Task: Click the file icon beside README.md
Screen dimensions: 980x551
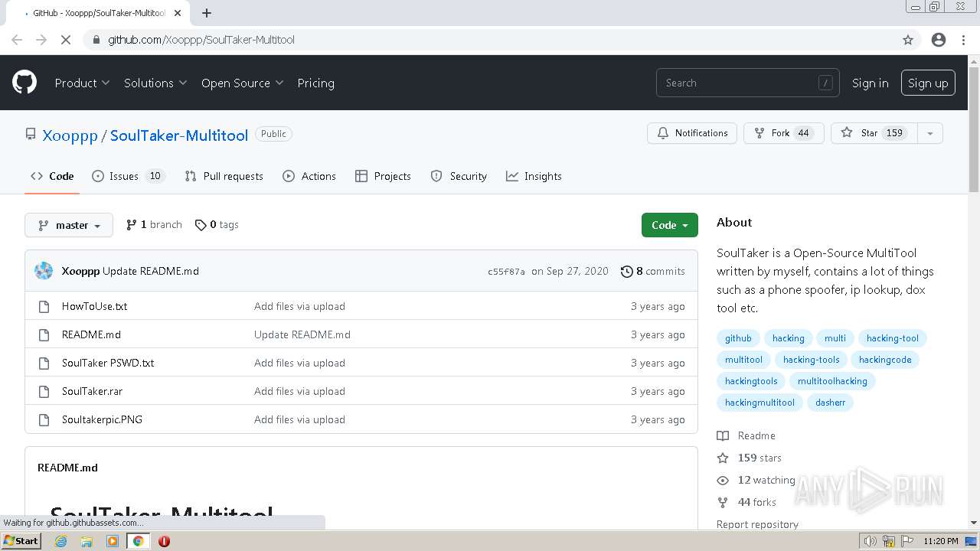Action: click(44, 334)
